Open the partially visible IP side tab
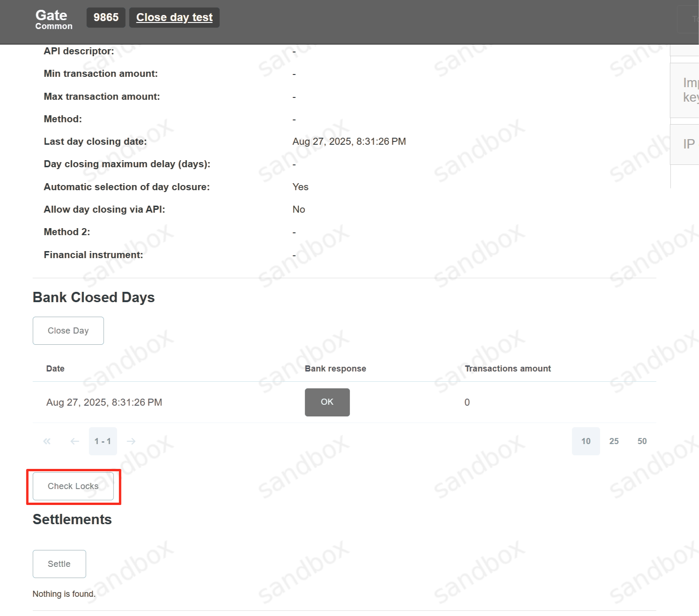The height and width of the screenshot is (616, 699). click(x=688, y=144)
